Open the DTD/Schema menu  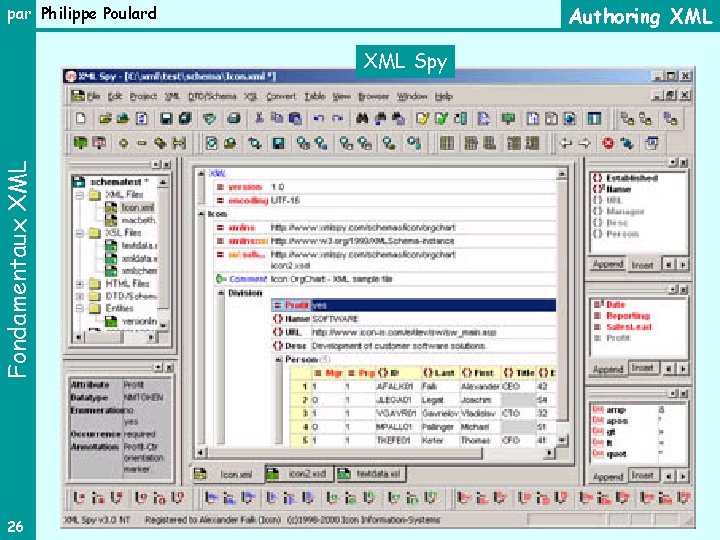pos(212,96)
